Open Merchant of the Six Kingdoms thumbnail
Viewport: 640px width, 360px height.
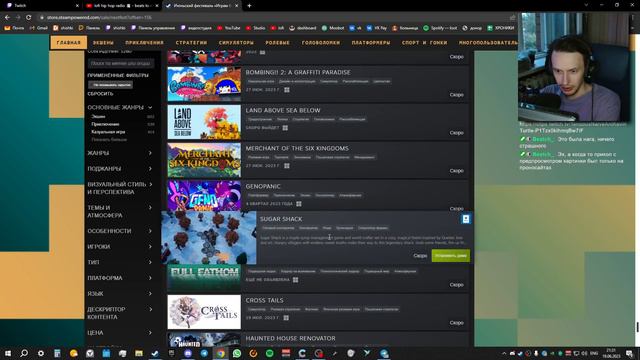coord(204,160)
